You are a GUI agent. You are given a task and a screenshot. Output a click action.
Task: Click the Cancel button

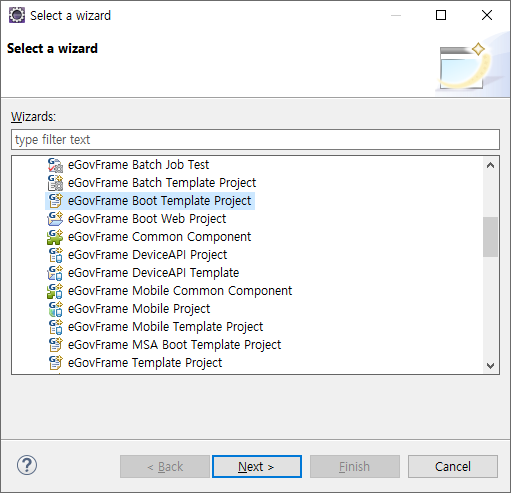[x=453, y=467]
